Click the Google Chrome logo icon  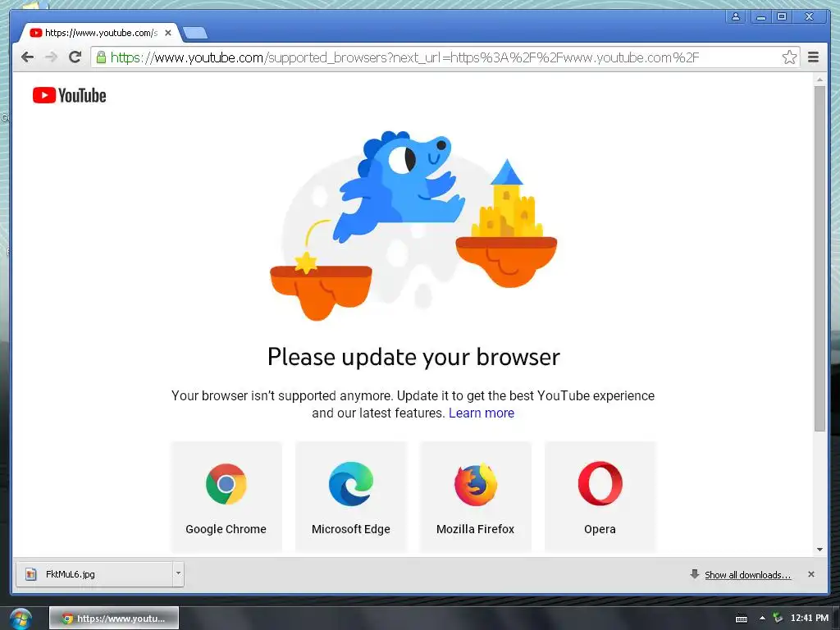(x=226, y=484)
